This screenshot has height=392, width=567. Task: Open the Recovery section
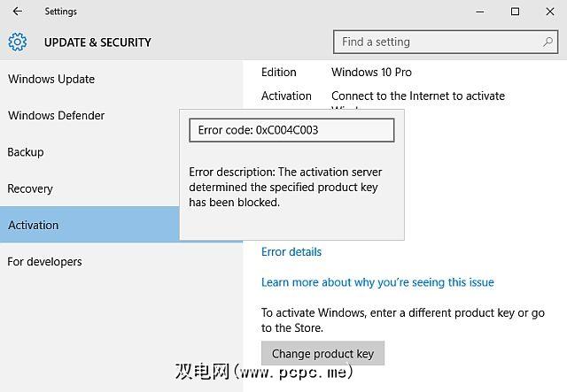coord(30,188)
